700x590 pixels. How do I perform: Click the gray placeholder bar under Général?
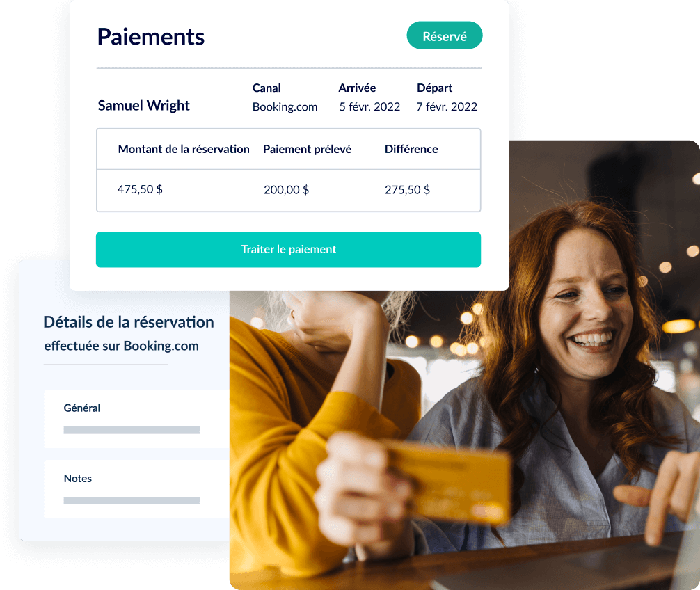132,430
